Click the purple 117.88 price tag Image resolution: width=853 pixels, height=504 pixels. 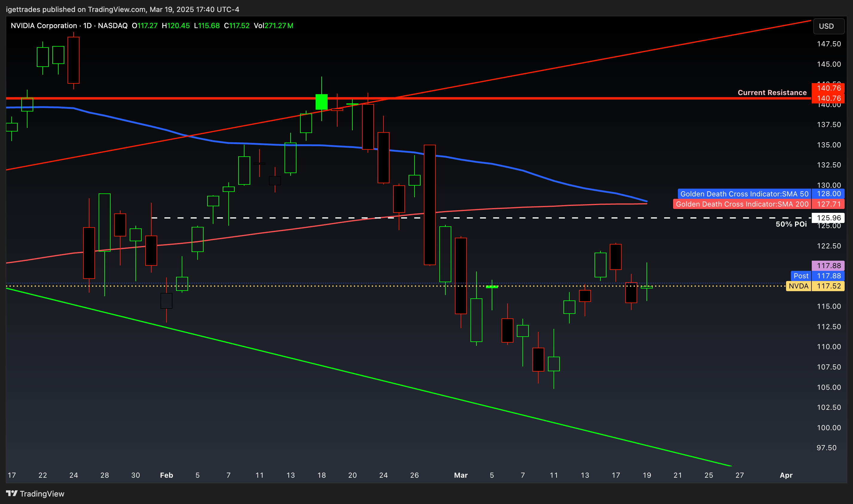(828, 265)
